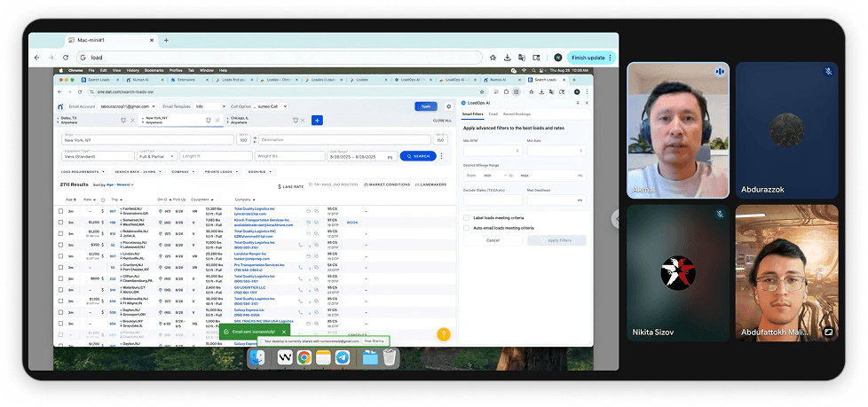Image resolution: width=868 pixels, height=407 pixels.
Task: Switch to Email tab in LoadOps AI panel
Action: (x=493, y=114)
